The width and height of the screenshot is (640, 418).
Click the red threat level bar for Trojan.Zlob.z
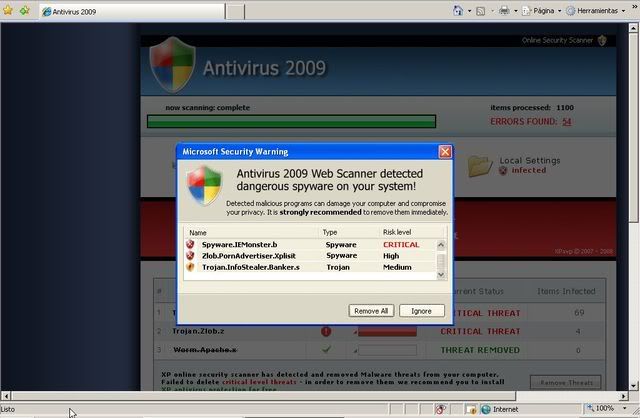click(x=388, y=331)
